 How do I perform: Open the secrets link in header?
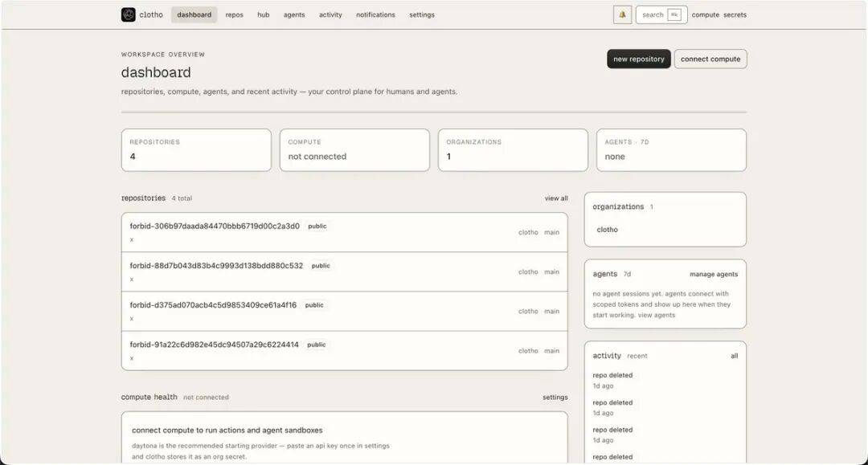tap(735, 15)
